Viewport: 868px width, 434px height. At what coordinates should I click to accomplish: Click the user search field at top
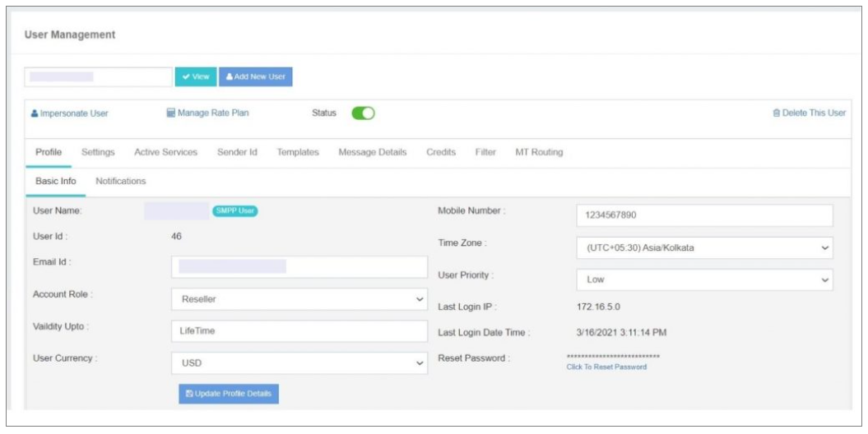pos(99,76)
